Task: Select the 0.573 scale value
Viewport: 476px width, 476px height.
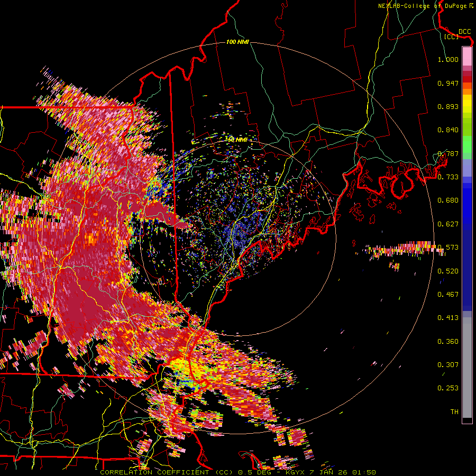Action: point(448,248)
